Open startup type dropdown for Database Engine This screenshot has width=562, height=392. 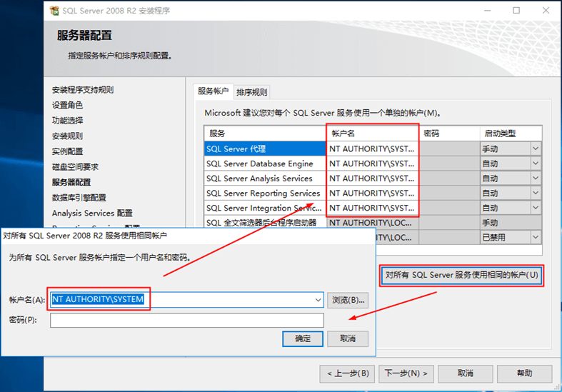(536, 164)
